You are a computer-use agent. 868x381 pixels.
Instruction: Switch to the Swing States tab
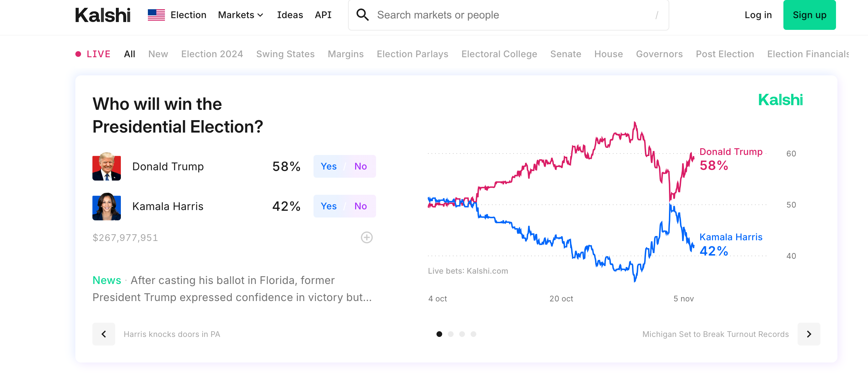click(285, 54)
